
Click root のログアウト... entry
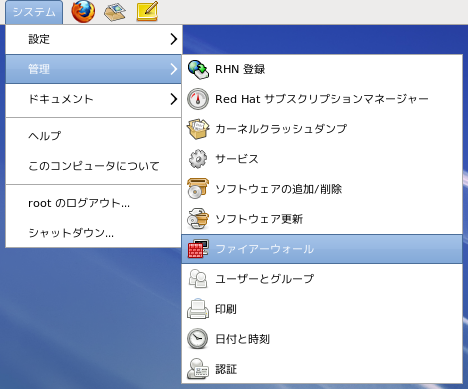click(93, 203)
